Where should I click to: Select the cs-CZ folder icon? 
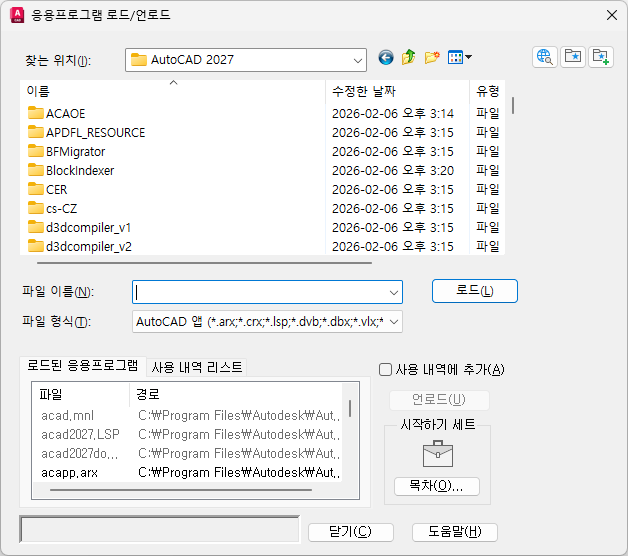point(36,208)
